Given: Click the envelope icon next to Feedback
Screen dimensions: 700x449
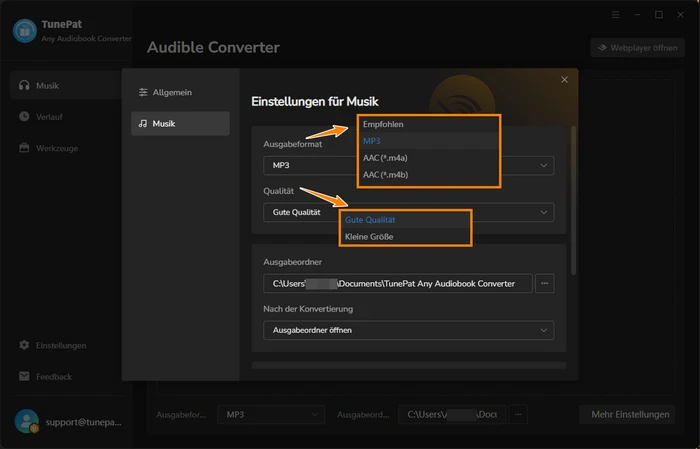Looking at the screenshot, I should [x=24, y=376].
